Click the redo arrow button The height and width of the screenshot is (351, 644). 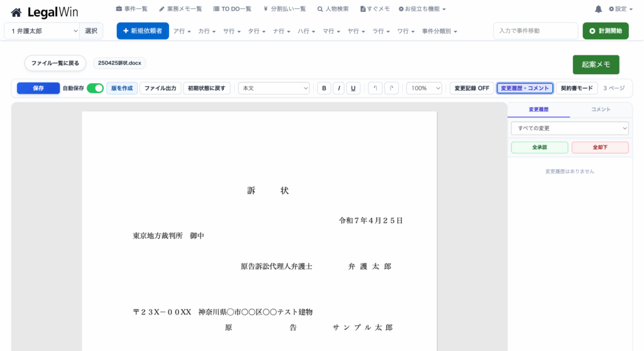[x=391, y=88]
